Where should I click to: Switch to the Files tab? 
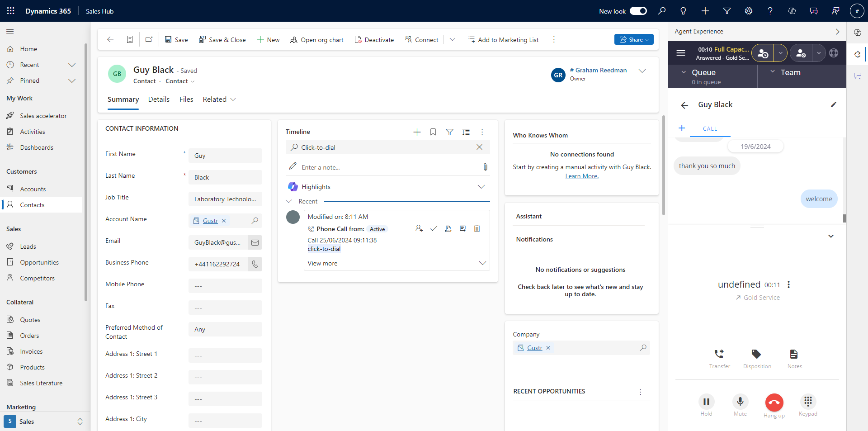point(186,99)
